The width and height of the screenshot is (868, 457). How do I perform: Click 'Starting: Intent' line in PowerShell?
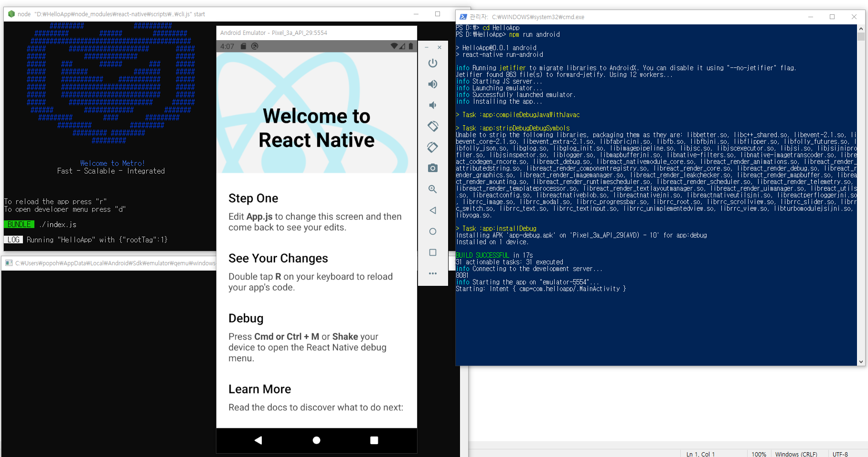coord(541,289)
